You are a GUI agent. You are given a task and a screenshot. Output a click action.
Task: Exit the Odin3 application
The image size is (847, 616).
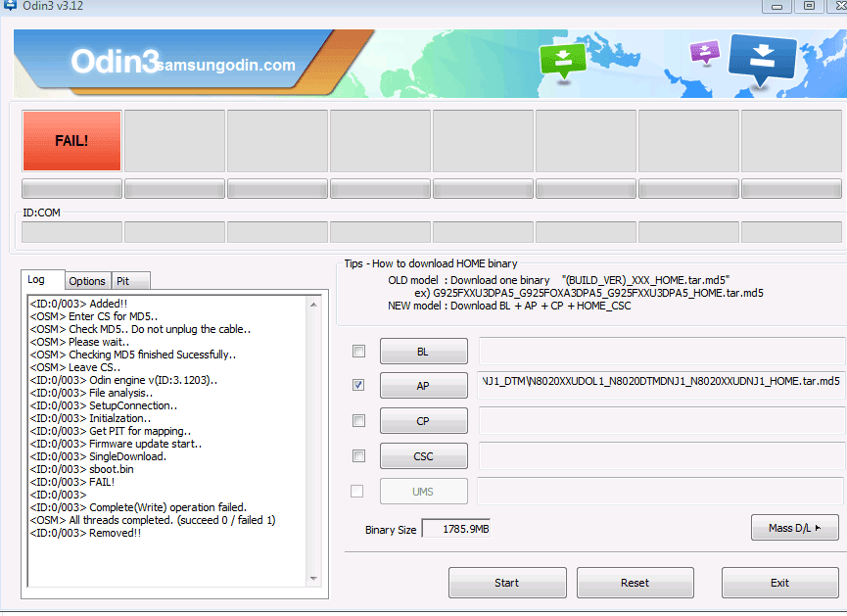coord(780,583)
